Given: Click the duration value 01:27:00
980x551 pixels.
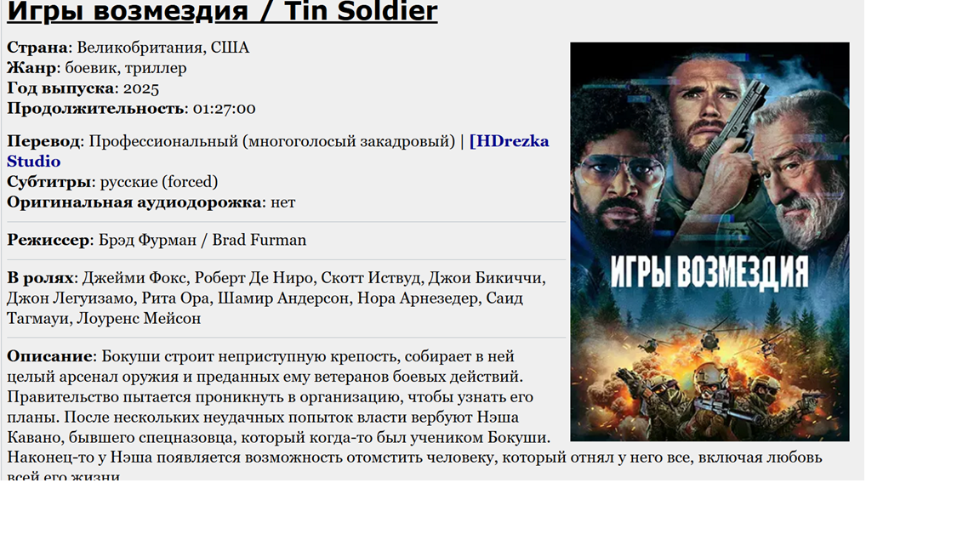Looking at the screenshot, I should [x=224, y=109].
